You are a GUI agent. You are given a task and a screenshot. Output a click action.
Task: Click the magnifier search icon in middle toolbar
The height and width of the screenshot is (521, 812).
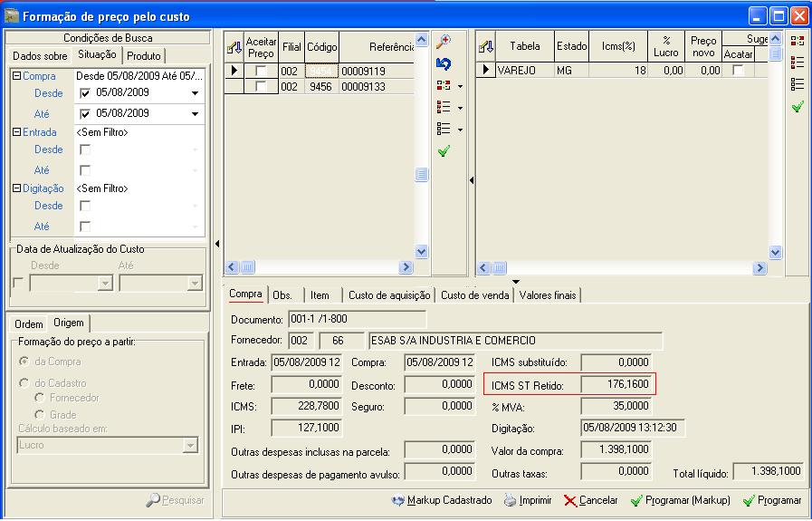click(444, 43)
